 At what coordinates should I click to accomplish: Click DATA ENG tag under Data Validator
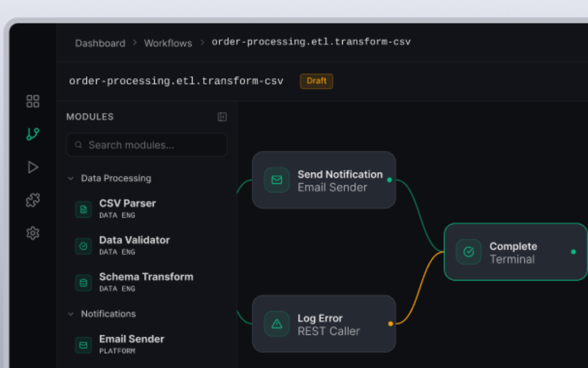[117, 252]
